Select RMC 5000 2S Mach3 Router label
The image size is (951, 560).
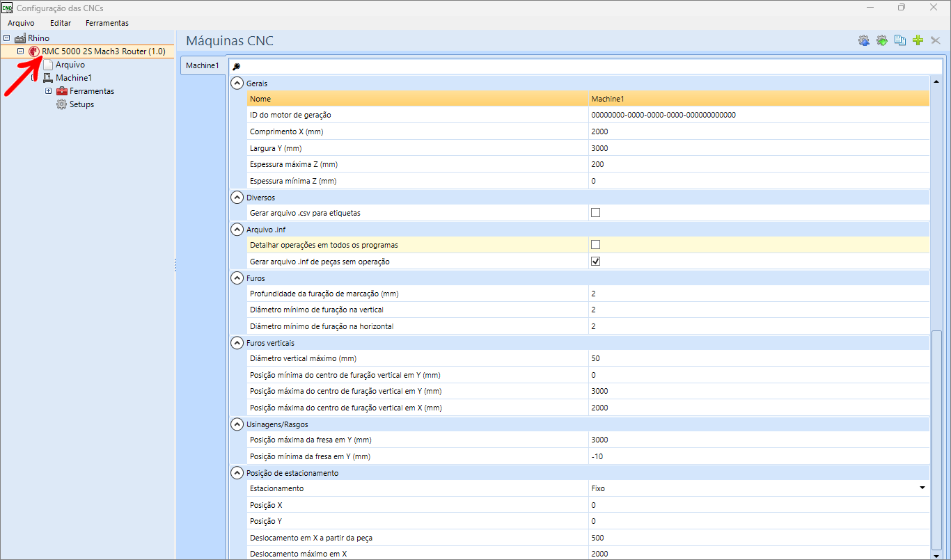[104, 51]
